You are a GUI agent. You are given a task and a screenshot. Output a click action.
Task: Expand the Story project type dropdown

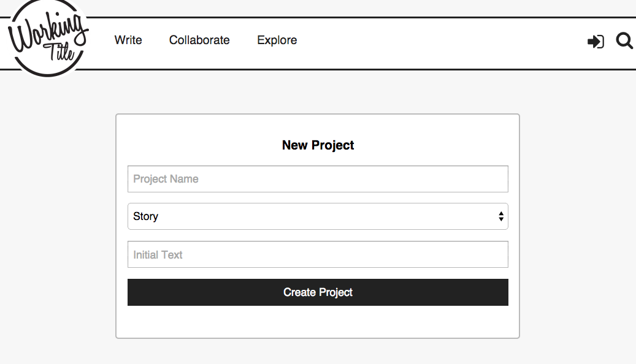coord(318,216)
